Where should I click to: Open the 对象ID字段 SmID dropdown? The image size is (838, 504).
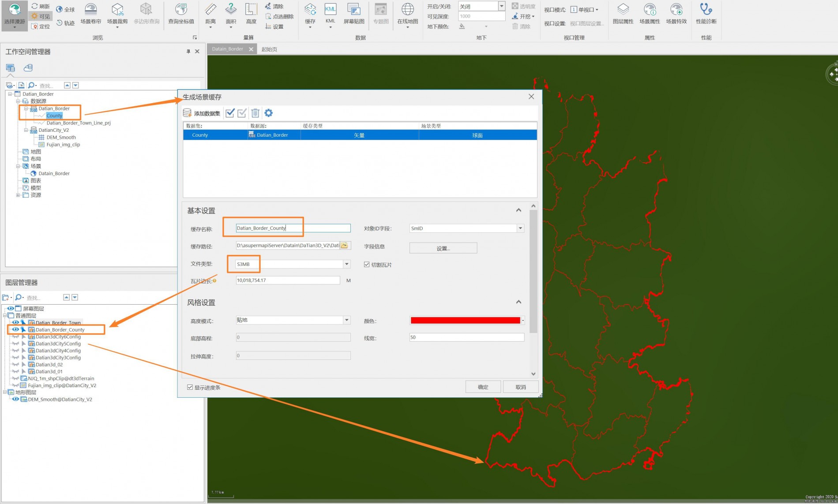tap(520, 228)
